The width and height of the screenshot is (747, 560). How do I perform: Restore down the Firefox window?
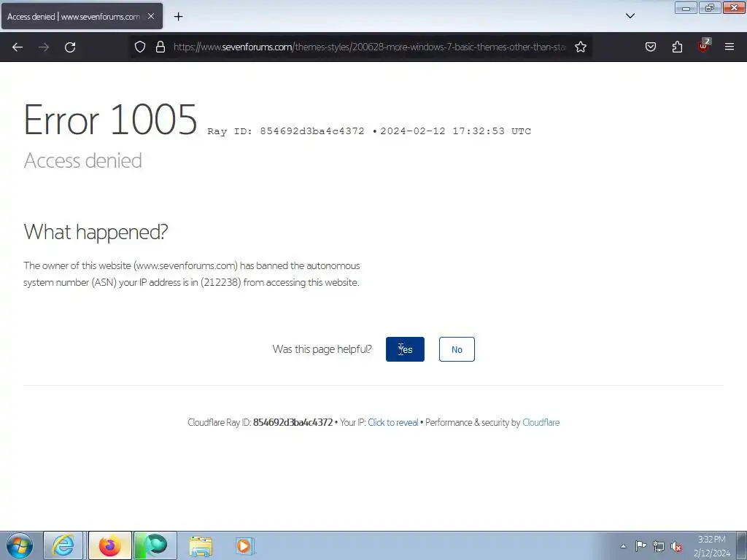[710, 7]
